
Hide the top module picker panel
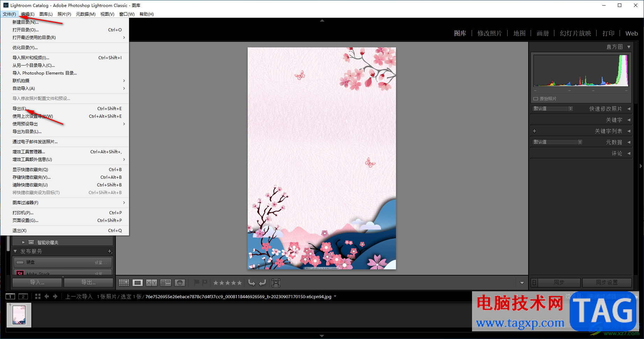pos(322,21)
